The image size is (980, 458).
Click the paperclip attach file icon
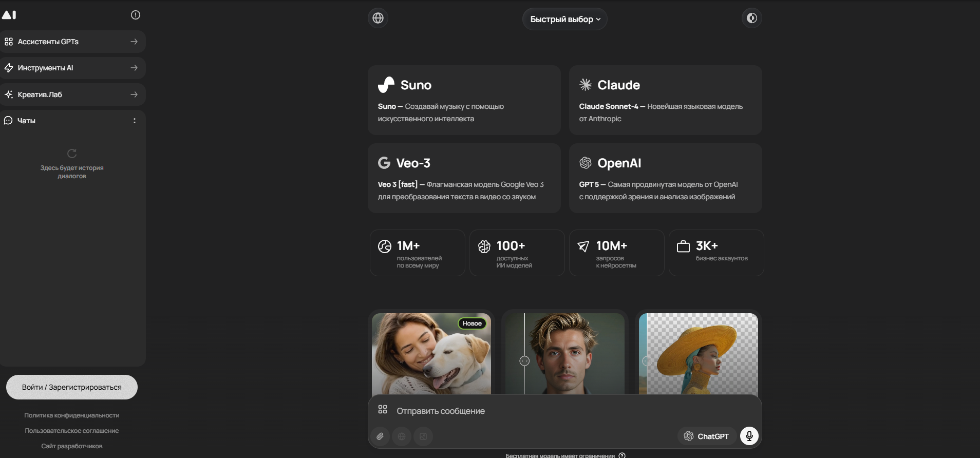tap(380, 436)
